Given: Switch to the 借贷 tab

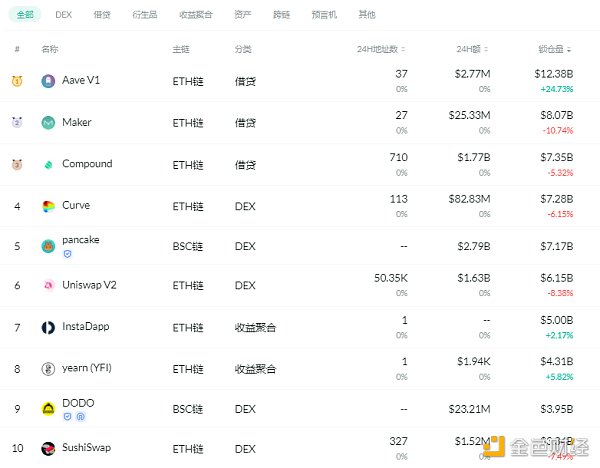Looking at the screenshot, I should click(x=102, y=15).
